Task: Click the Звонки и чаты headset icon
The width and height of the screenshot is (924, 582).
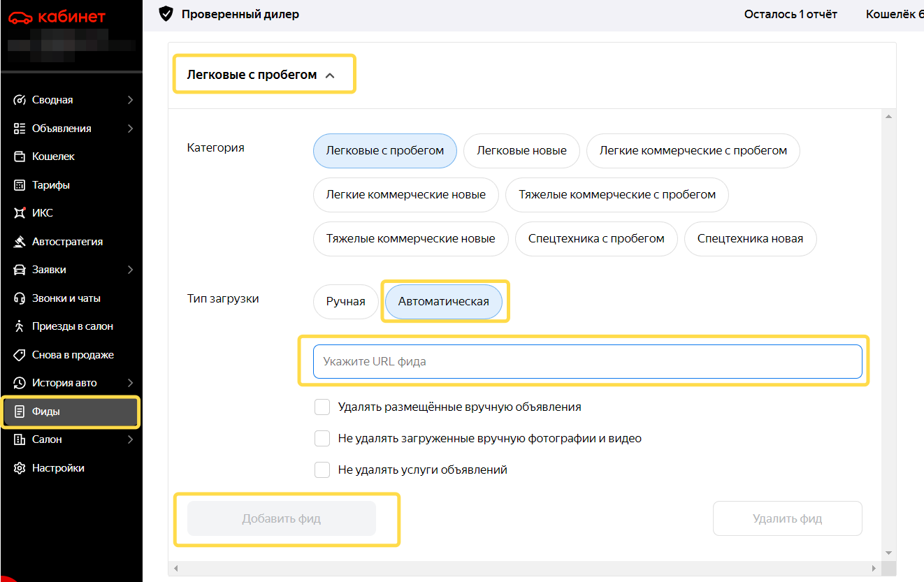Action: (20, 298)
